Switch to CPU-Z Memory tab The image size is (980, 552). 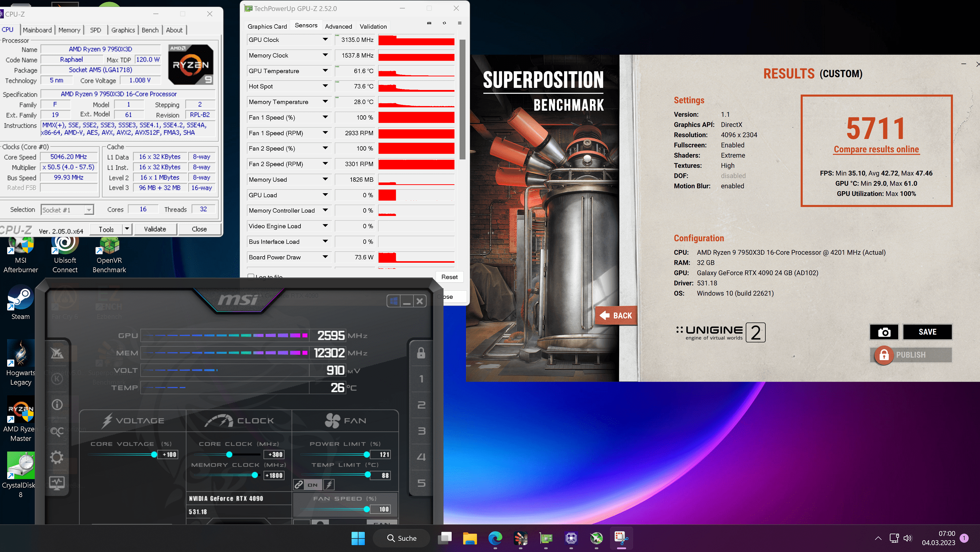coord(69,30)
